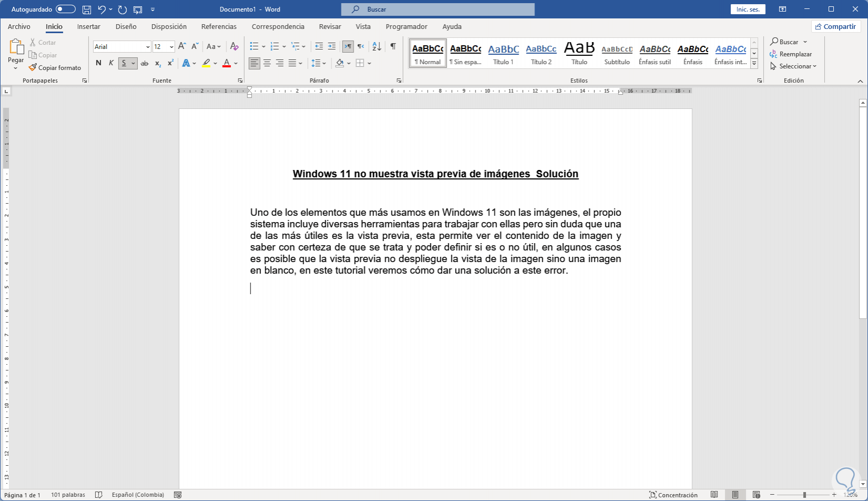Expand the Pegar paste options arrow
The image size is (868, 501).
[16, 68]
